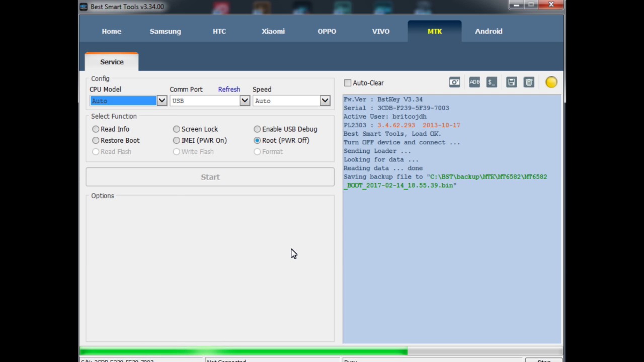Viewport: 644px width, 362px height.
Task: Click the 'Best Smart Tools, Load OK.' line
Action: click(x=392, y=134)
